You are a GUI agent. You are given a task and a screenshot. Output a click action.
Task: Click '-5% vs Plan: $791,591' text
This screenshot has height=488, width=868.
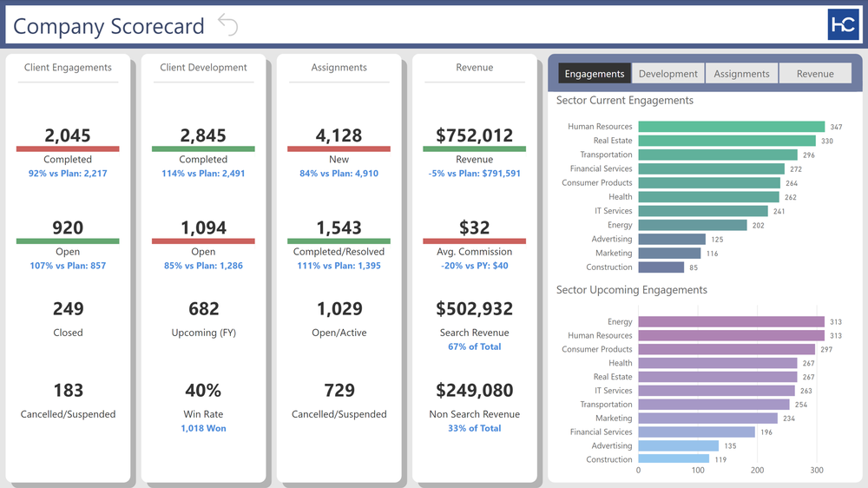click(475, 174)
